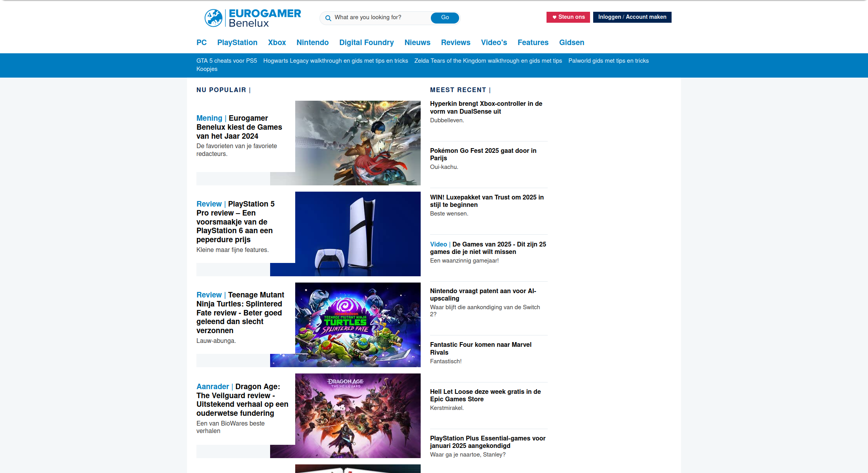Browse the Gidsen section
This screenshot has width=868, height=473.
[572, 43]
